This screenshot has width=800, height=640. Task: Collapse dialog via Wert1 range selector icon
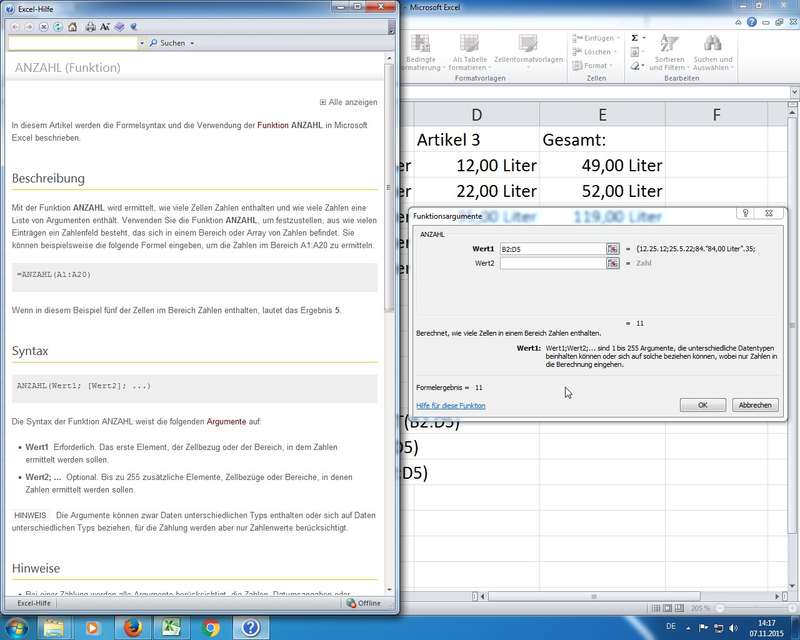(612, 249)
